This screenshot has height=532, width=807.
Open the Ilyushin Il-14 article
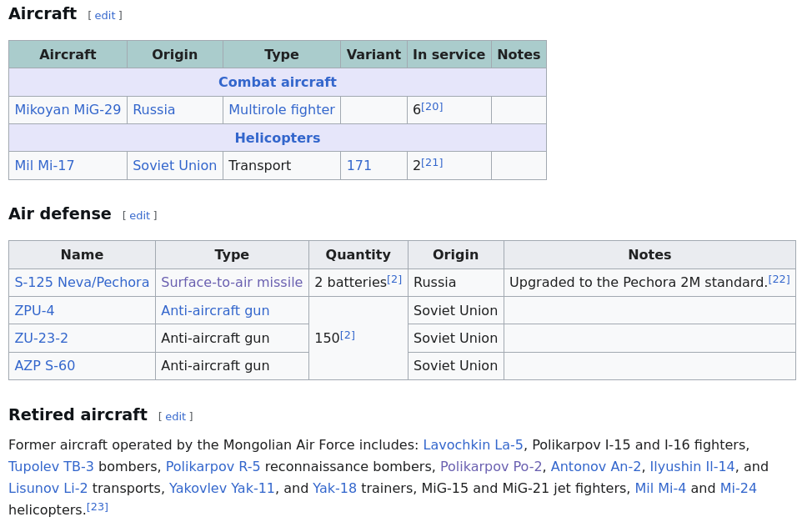[x=692, y=467]
